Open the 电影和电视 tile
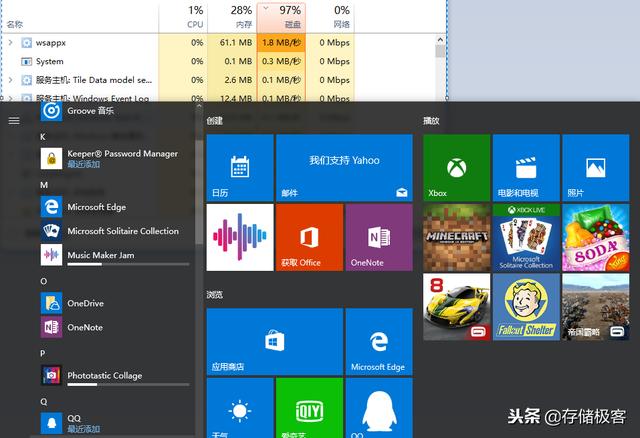 pos(526,168)
